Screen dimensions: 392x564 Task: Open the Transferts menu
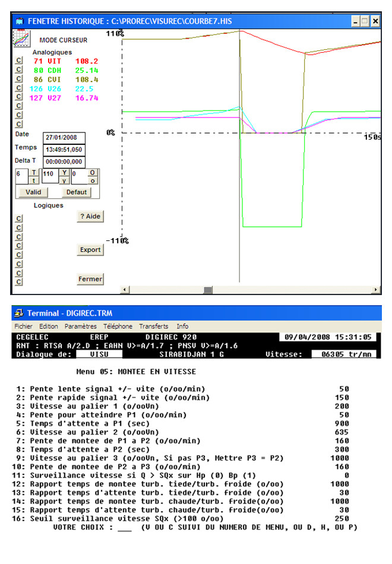[x=154, y=326]
